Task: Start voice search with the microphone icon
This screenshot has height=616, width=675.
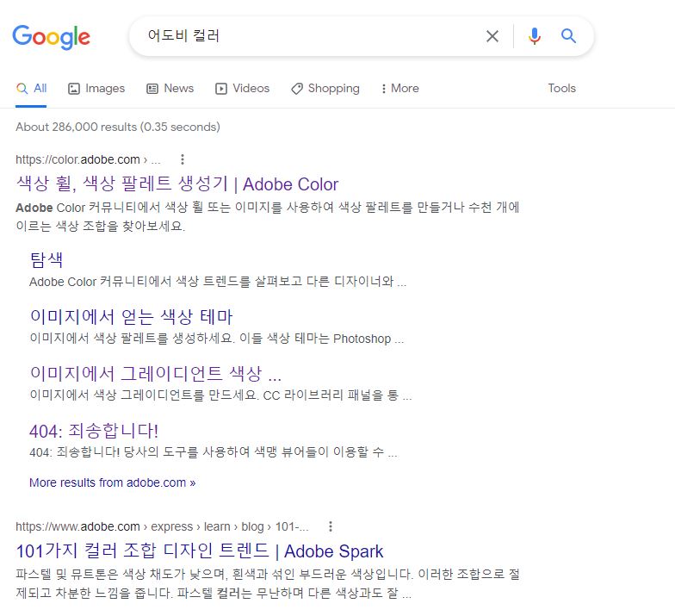Action: point(534,36)
